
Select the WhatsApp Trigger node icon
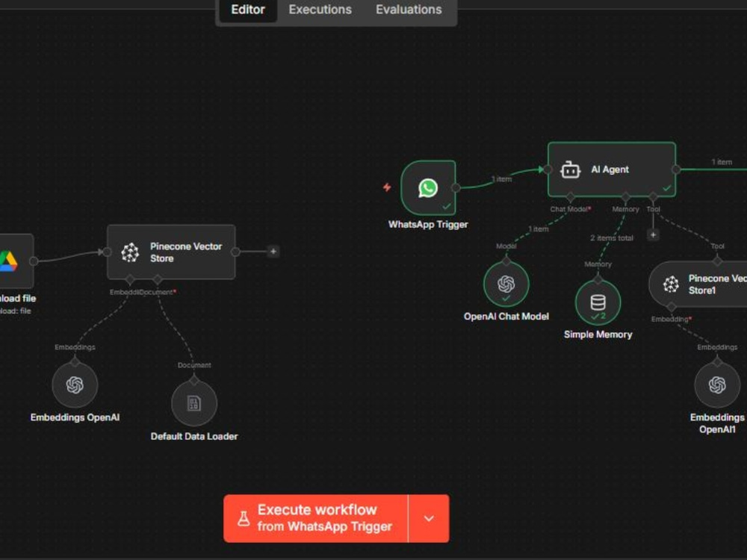(428, 187)
